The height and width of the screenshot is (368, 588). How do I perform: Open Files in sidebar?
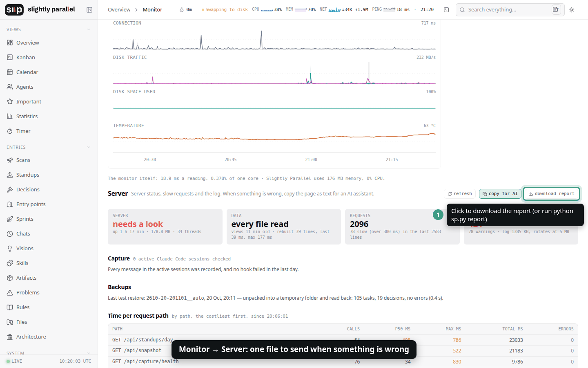click(49, 322)
